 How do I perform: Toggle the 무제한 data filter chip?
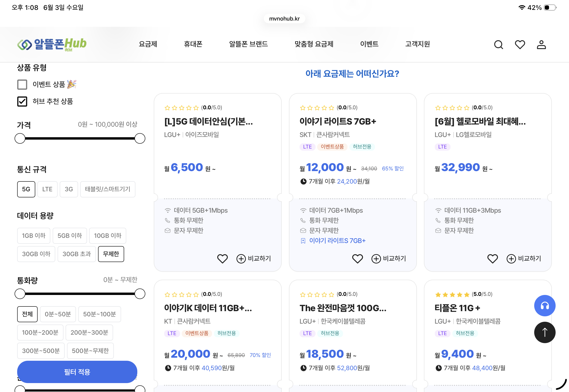coord(111,254)
